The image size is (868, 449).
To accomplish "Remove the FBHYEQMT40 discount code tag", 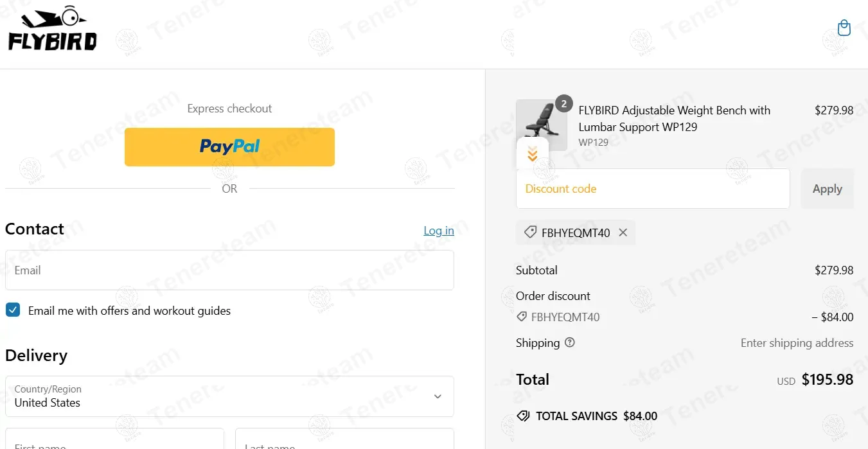I will [x=623, y=233].
